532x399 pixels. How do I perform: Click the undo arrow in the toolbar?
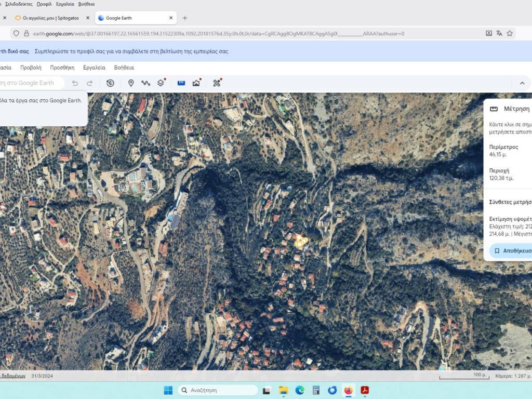pyautogui.click(x=75, y=83)
